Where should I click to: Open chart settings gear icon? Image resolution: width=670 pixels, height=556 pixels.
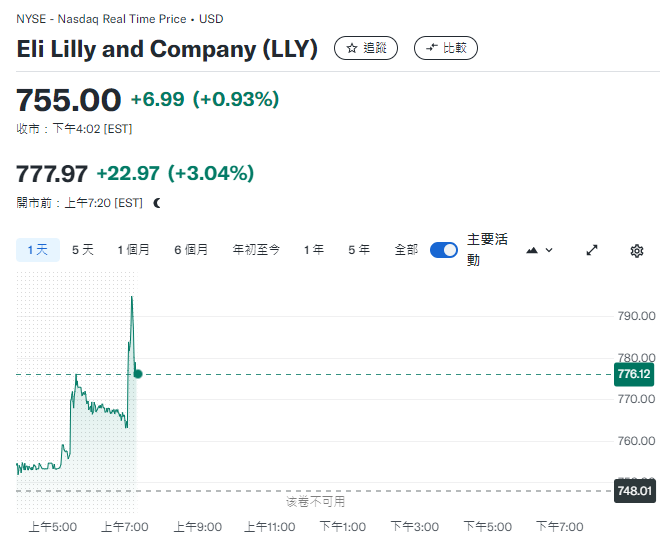click(x=637, y=250)
